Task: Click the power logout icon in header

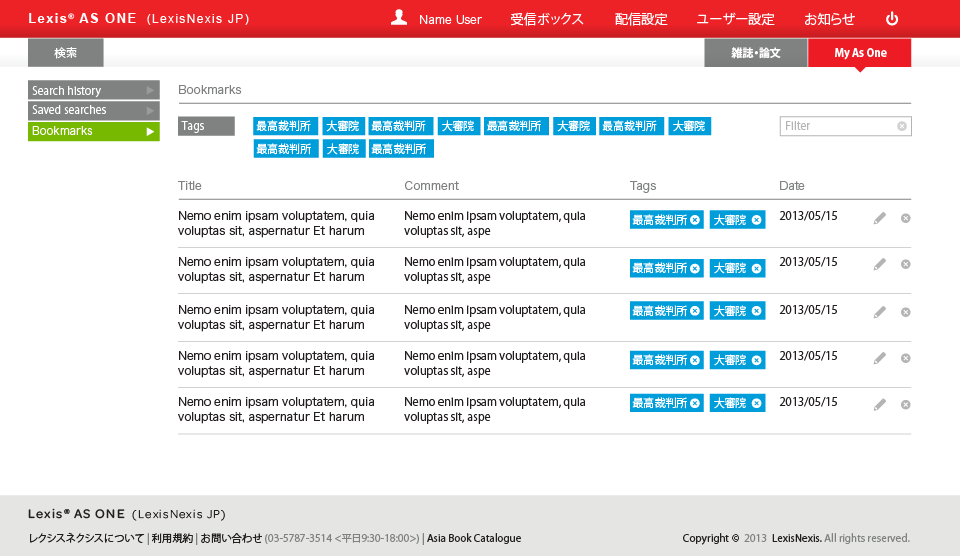Action: (892, 19)
